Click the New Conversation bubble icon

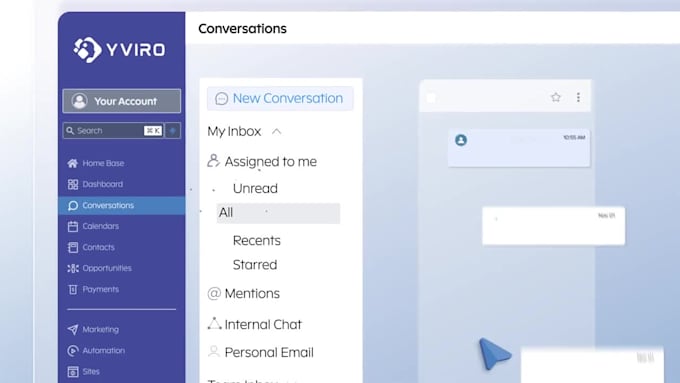tap(221, 98)
